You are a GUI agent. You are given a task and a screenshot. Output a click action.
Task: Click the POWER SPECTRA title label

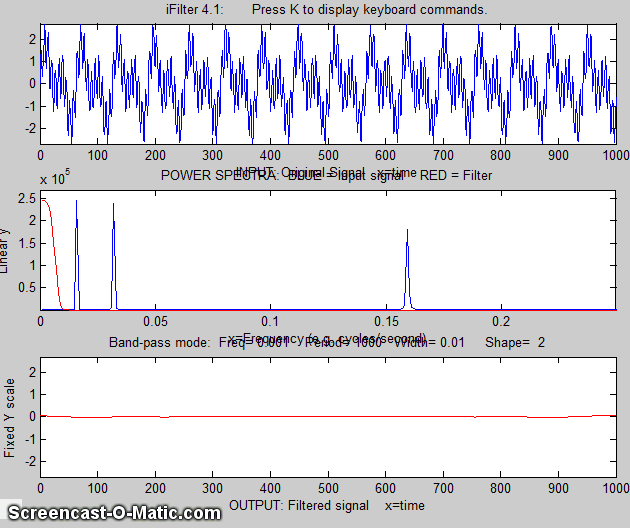pyautogui.click(x=222, y=175)
